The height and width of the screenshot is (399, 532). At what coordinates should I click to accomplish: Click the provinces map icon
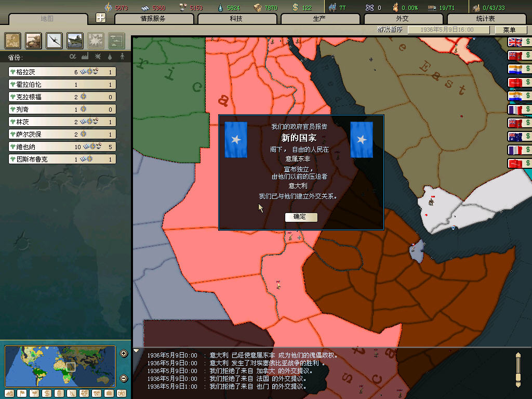(x=12, y=40)
